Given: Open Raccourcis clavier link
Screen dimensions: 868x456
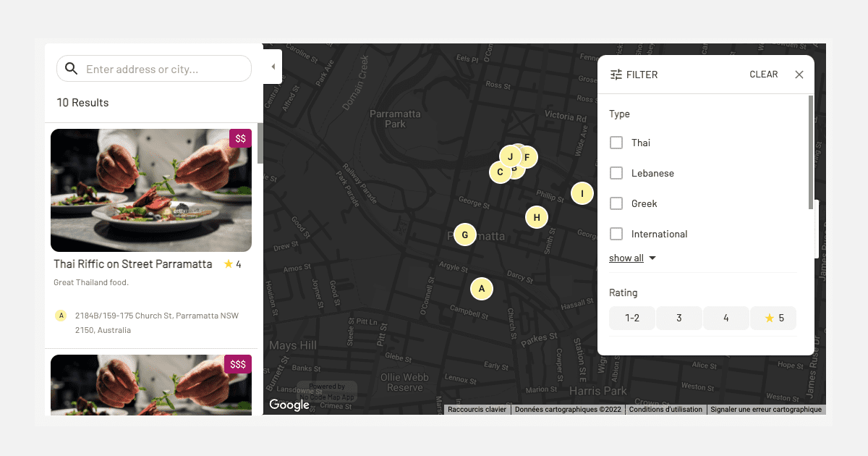Looking at the screenshot, I should coord(477,410).
